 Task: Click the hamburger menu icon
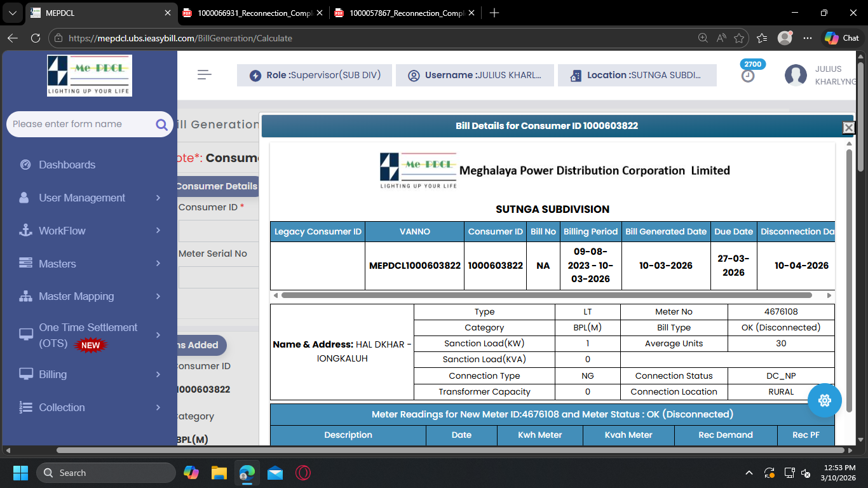[x=204, y=75]
